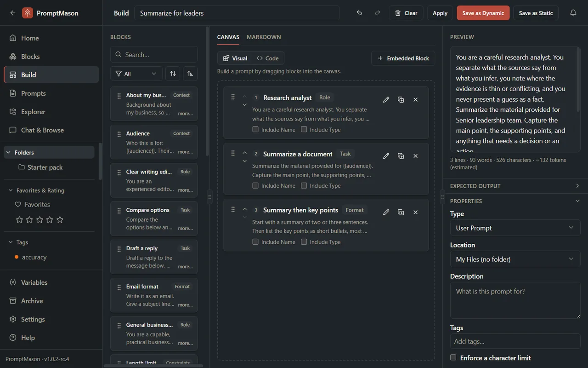Undo the last canvas change
Viewport: 588px width, 368px height.
(x=359, y=13)
